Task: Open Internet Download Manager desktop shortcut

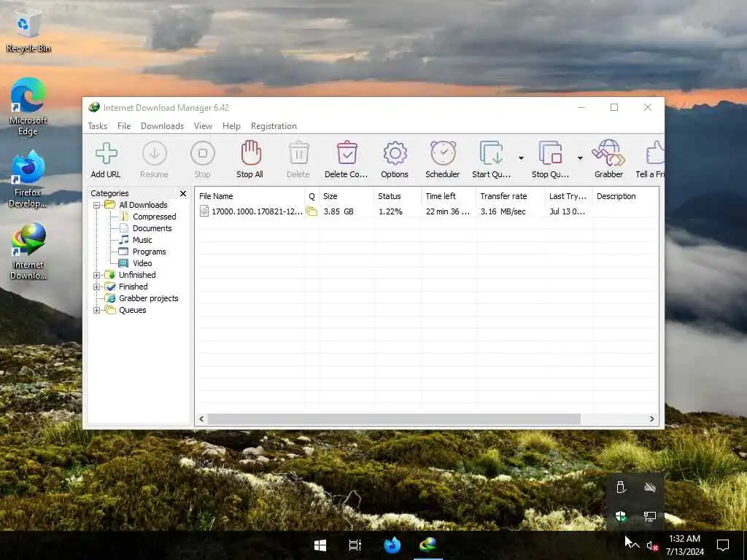Action: [x=28, y=252]
